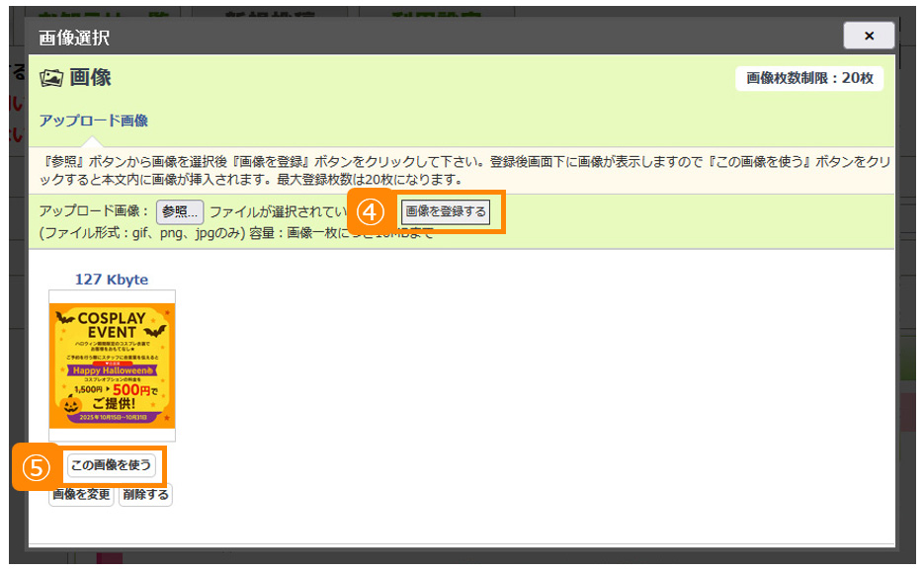
Task: Click the アップロード画像： field label
Action: pyautogui.click(x=94, y=211)
